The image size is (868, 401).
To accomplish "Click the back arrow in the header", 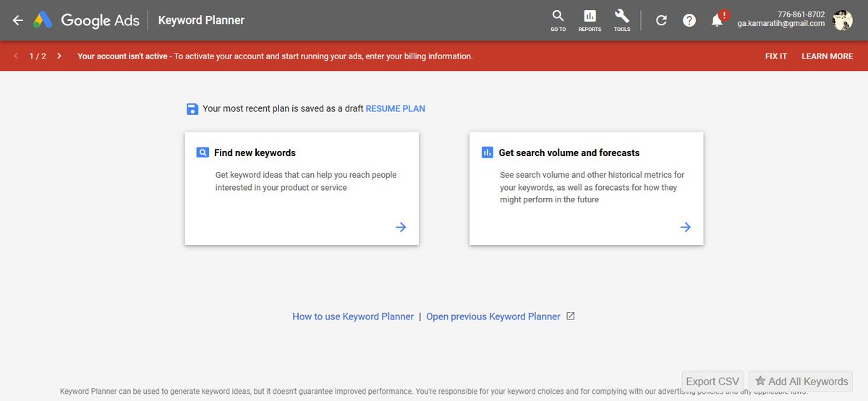I will coord(17,20).
